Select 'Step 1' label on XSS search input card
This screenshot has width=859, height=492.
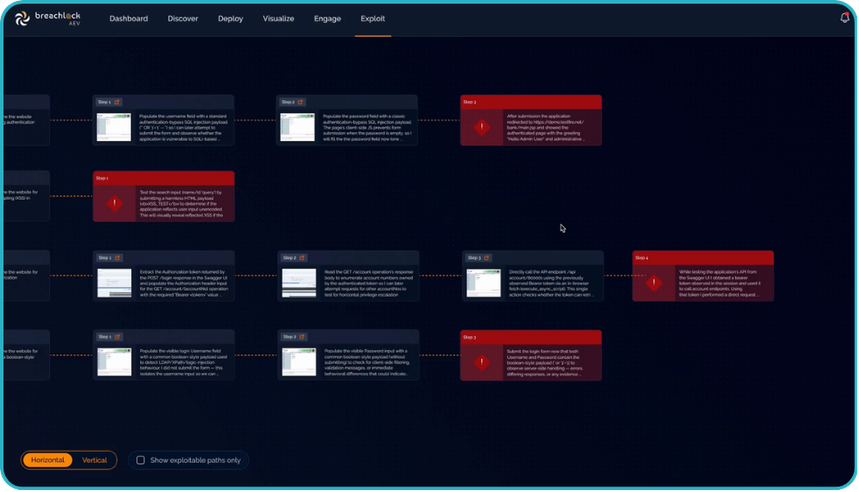(x=102, y=178)
